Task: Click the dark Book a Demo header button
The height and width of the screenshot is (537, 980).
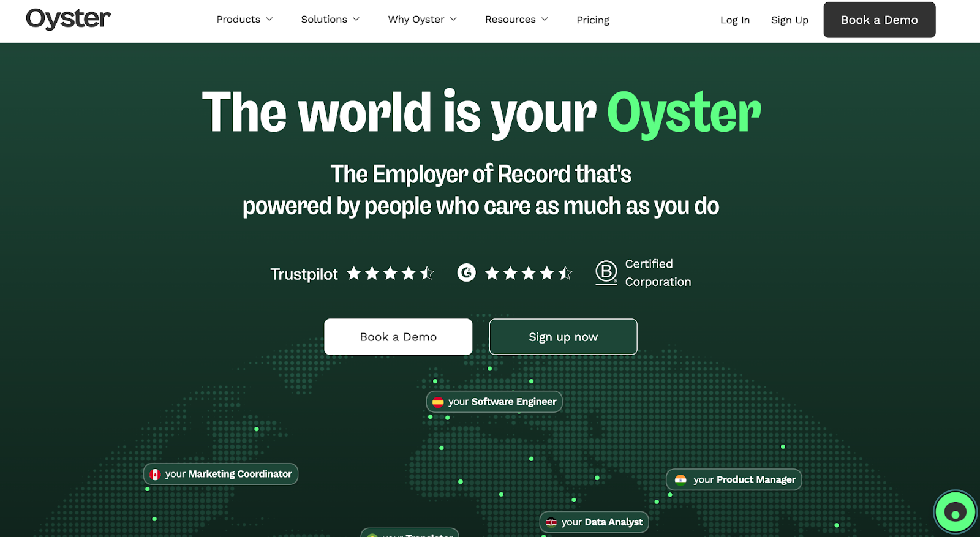Action: click(x=879, y=20)
